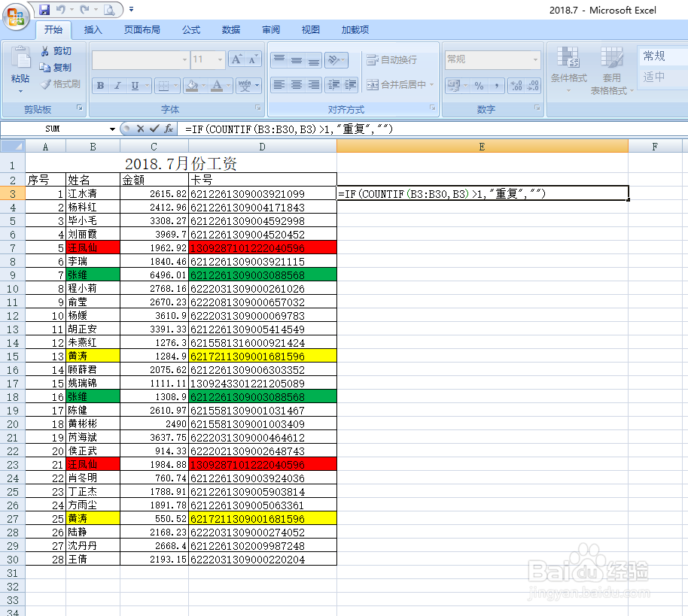
Task: Switch to the 开始 tab
Action: tap(53, 30)
